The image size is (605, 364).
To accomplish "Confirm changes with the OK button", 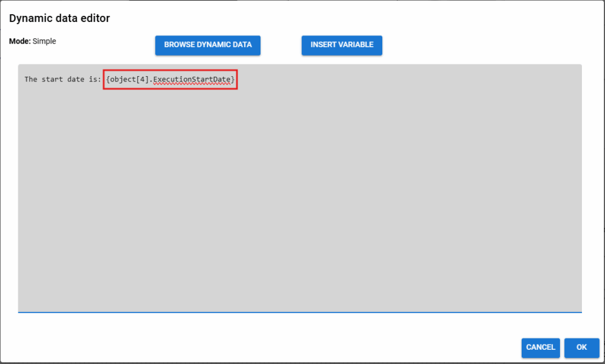I will click(x=581, y=347).
